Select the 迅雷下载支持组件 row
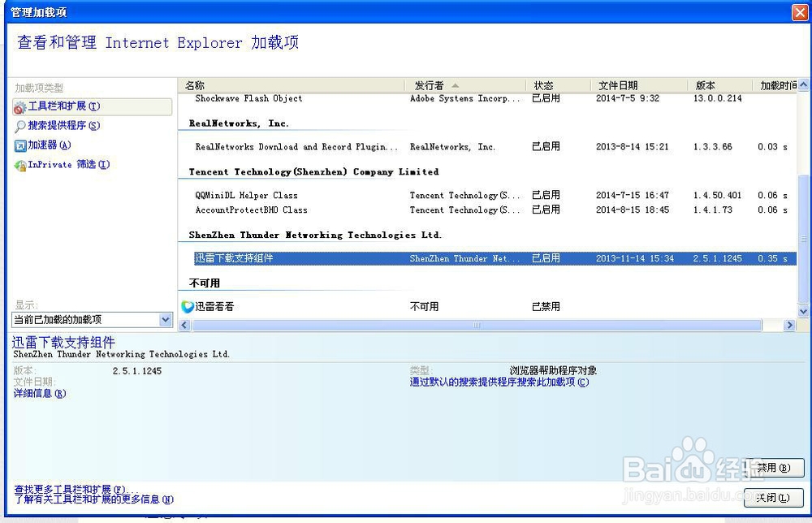This screenshot has height=523, width=812. point(495,258)
